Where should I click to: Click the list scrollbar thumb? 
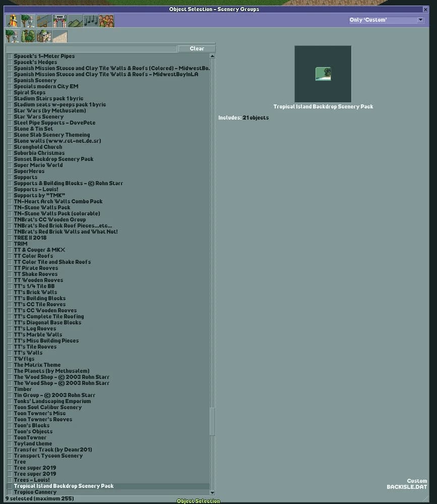tap(212, 421)
